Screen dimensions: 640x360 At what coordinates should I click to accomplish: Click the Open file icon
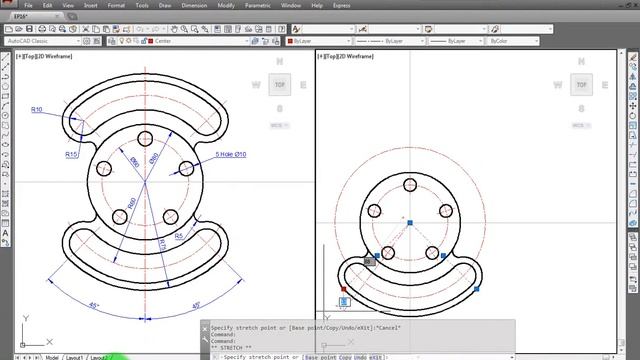tap(19, 29)
